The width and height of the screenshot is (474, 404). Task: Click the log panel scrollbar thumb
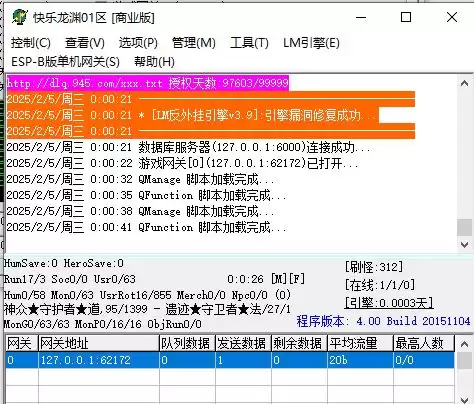click(x=464, y=227)
